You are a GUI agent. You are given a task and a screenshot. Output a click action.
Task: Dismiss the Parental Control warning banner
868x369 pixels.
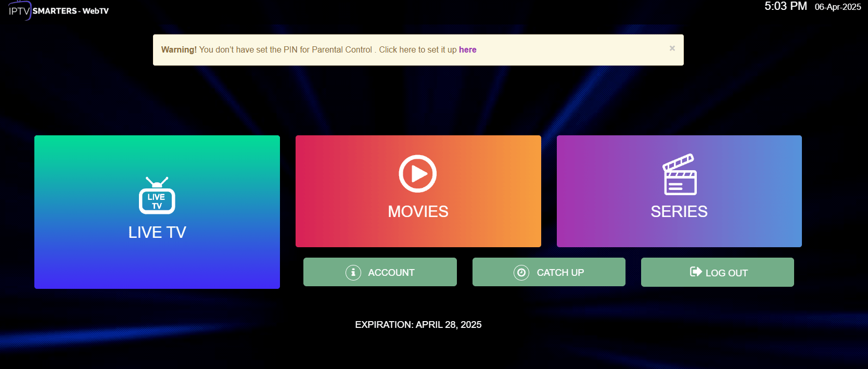[x=672, y=48]
